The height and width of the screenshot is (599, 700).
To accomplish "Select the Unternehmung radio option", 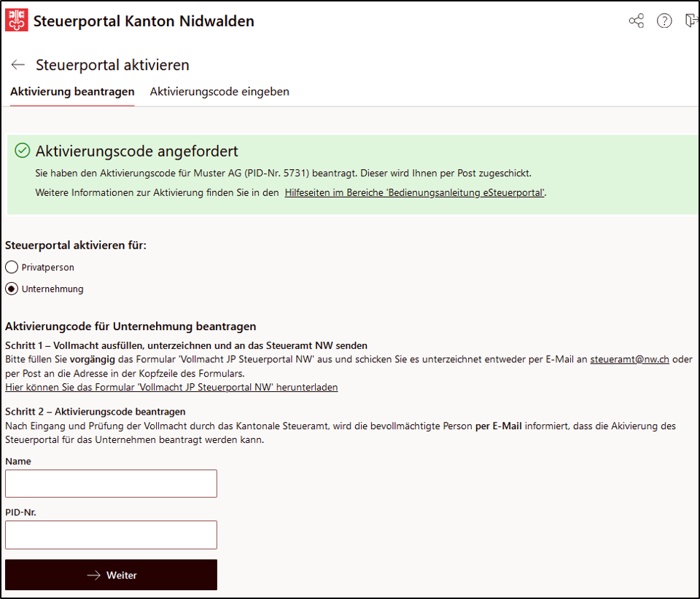I will coord(12,289).
